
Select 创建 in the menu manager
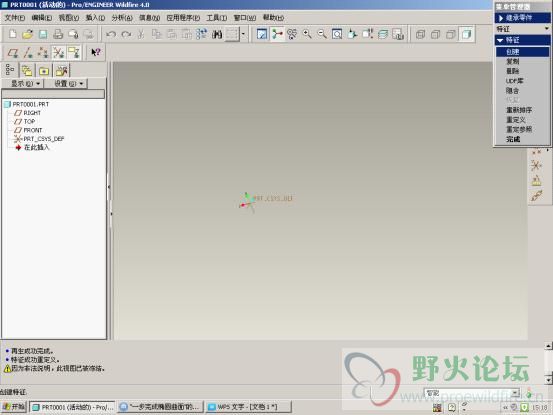pyautogui.click(x=523, y=52)
